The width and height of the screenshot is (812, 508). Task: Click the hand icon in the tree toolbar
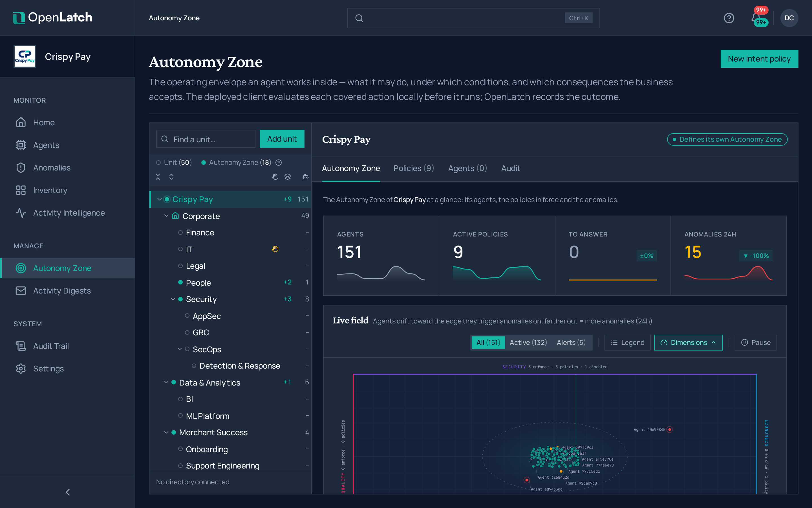275,177
